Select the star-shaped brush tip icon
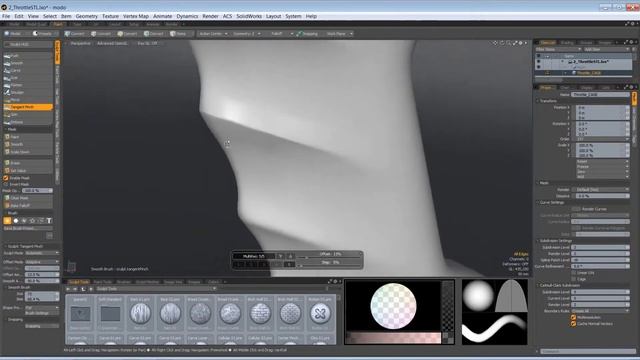Screen dimensions: 640x360 click(32, 221)
